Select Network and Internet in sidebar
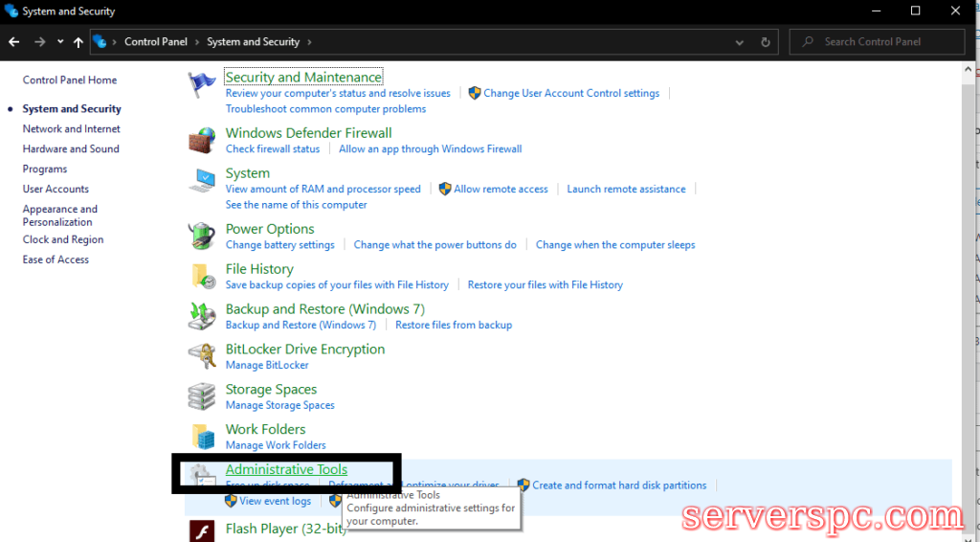The image size is (980, 542). pos(72,129)
